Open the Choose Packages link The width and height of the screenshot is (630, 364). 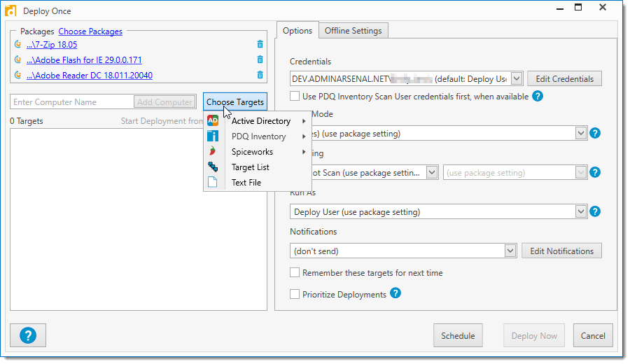90,31
